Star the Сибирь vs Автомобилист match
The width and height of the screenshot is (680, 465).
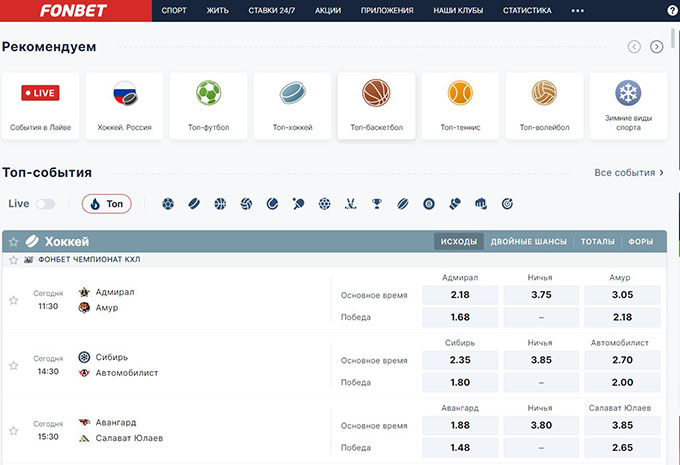pyautogui.click(x=13, y=365)
